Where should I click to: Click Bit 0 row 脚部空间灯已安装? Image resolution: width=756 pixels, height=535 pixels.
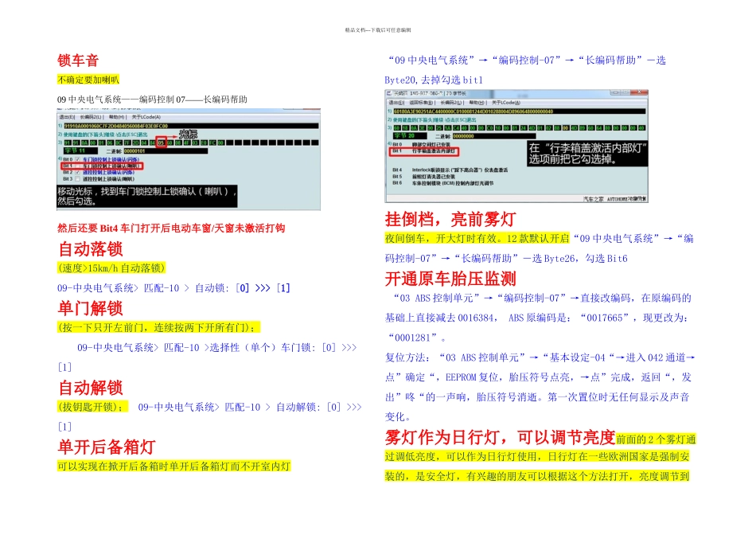[x=422, y=144]
